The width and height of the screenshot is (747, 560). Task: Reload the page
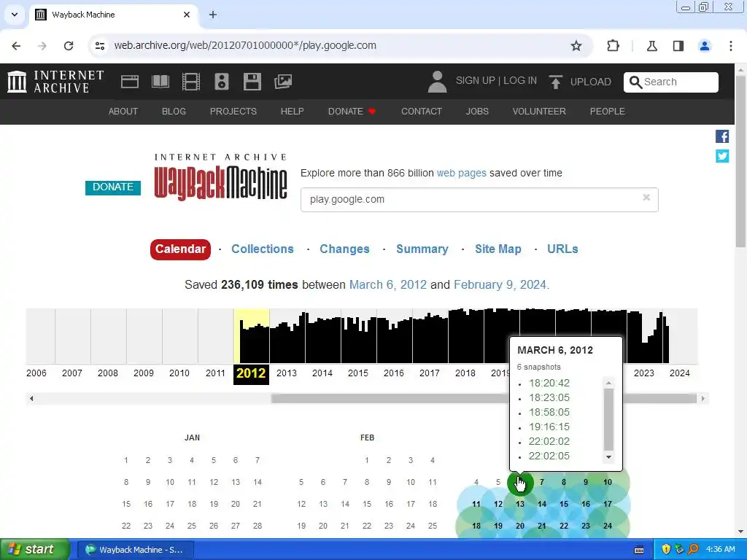pyautogui.click(x=69, y=46)
